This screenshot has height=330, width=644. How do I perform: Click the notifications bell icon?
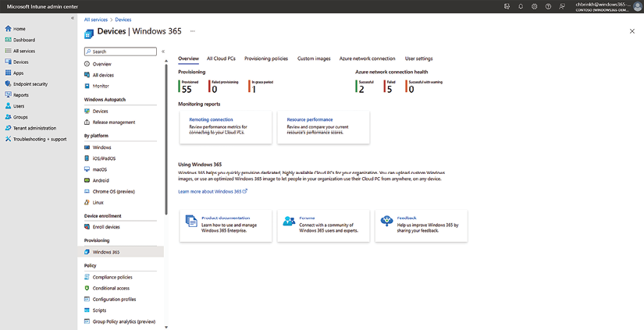click(521, 6)
